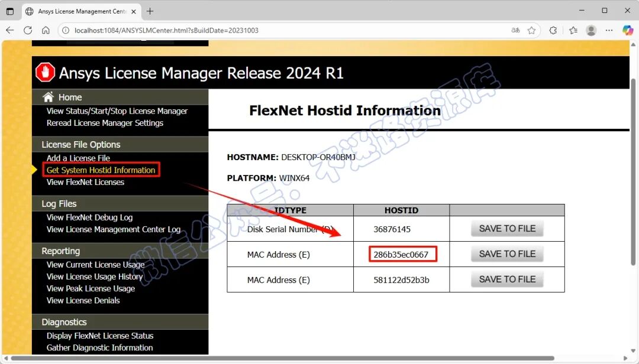Open the tab actions menu icon
The height and width of the screenshot is (364, 639).
click(x=10, y=11)
